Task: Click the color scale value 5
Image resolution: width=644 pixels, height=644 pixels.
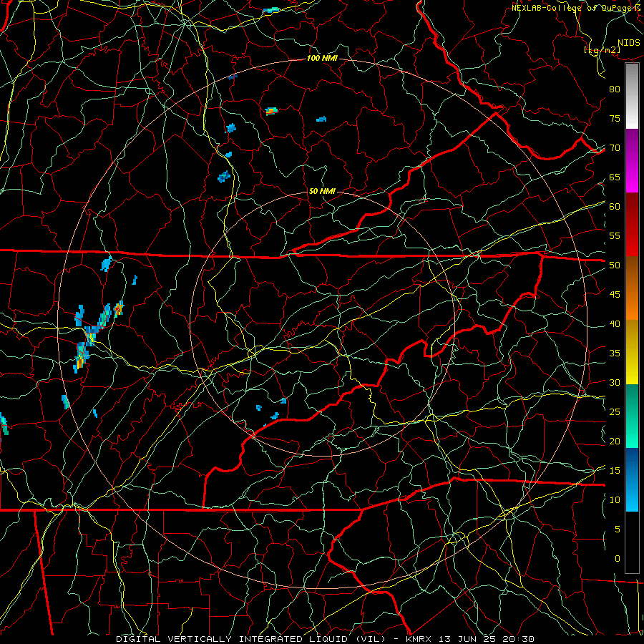Action: 618,529
